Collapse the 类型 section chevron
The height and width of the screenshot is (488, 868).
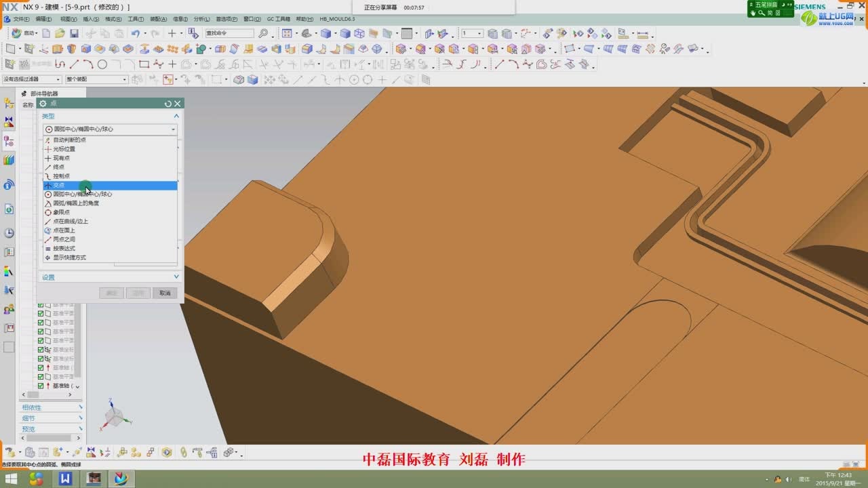tap(176, 116)
